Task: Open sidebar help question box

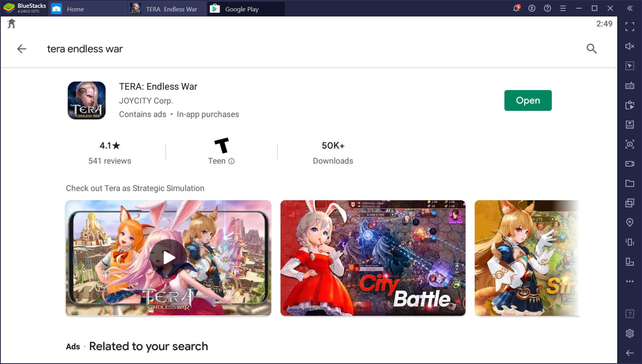Action: click(x=630, y=314)
